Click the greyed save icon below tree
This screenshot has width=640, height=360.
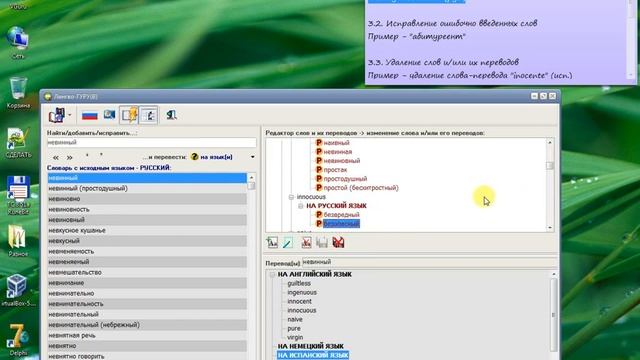pyautogui.click(x=322, y=242)
